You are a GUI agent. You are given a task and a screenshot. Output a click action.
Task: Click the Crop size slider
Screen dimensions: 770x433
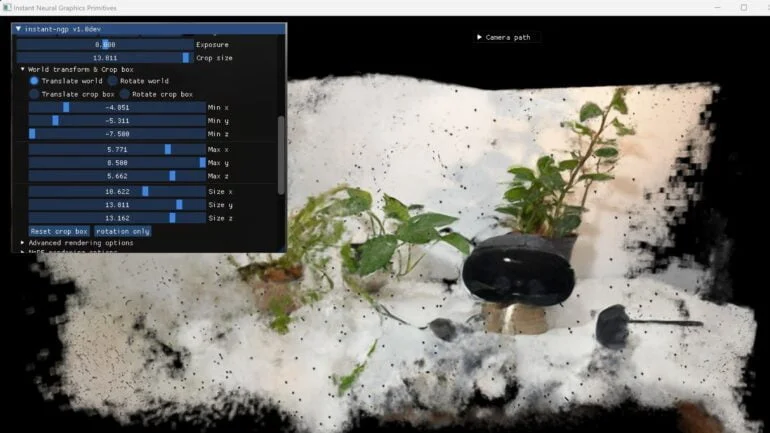(105, 58)
